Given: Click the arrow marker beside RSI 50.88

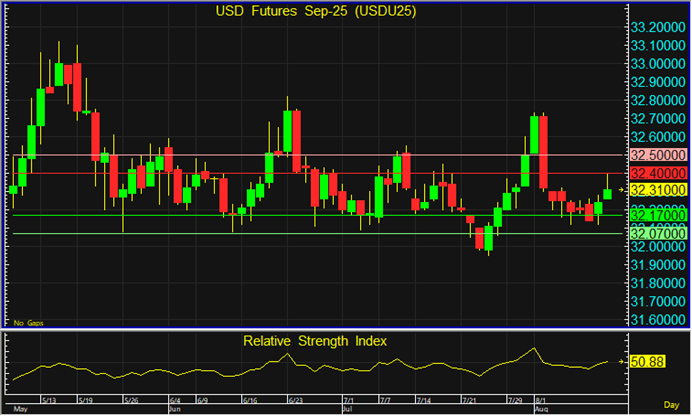Looking at the screenshot, I should [x=621, y=361].
